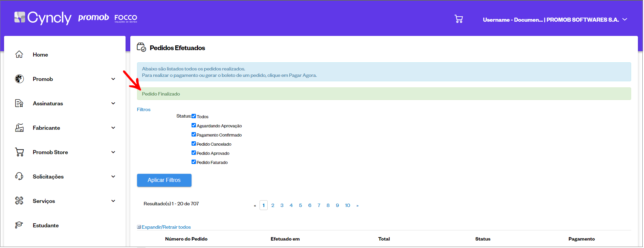644x248 pixels.
Task: Click Expandir/Retrair todos link
Action: (166, 227)
